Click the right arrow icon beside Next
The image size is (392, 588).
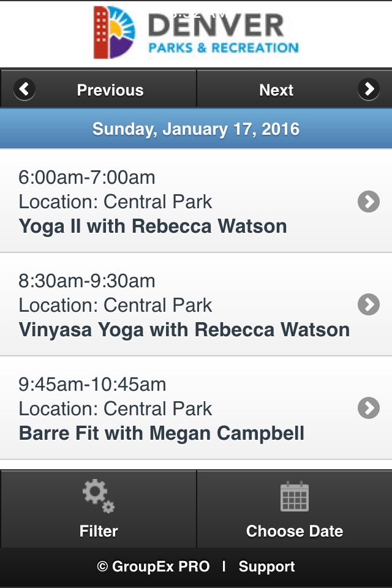369,89
